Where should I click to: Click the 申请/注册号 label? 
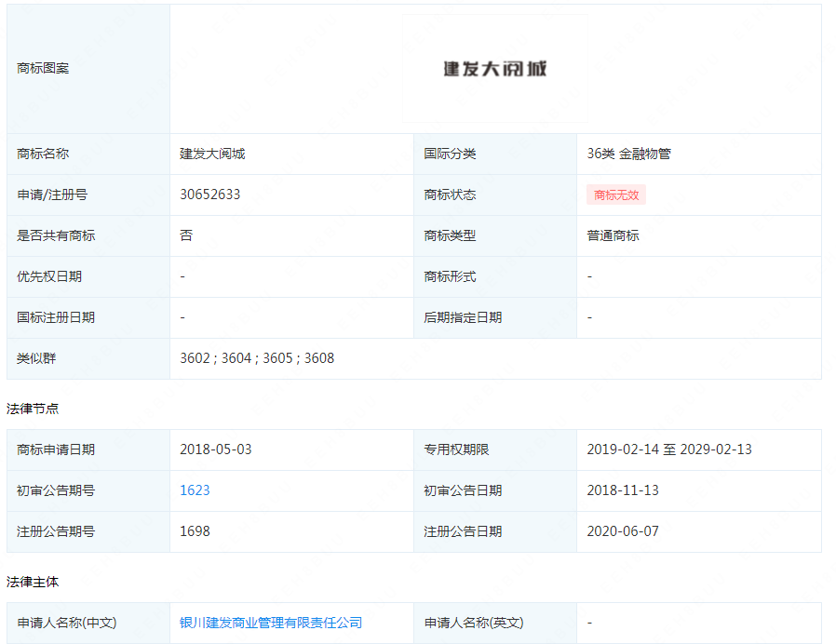[52, 195]
